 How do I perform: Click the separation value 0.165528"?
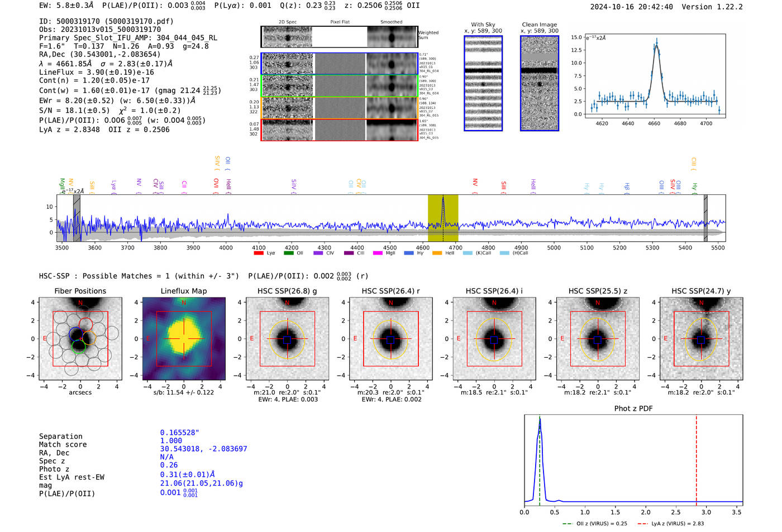tap(180, 433)
